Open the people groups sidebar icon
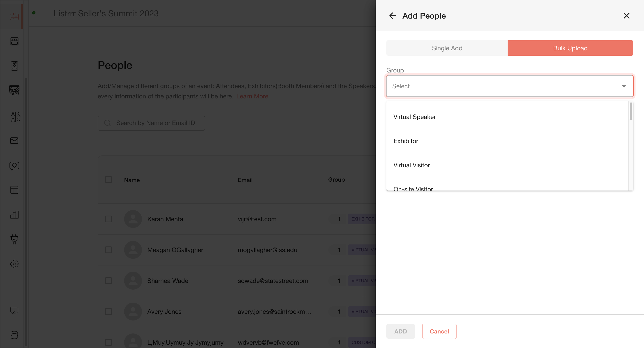 tap(15, 117)
